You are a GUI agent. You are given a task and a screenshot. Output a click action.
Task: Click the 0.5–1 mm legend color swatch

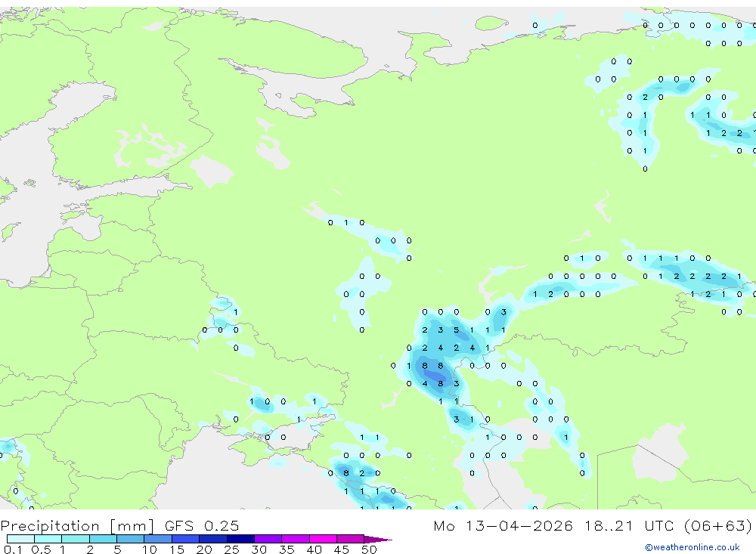coord(48,539)
